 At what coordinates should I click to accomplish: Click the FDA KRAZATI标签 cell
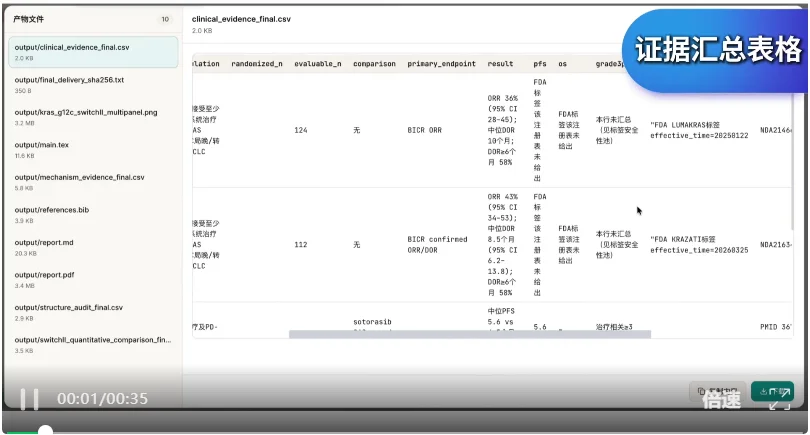pyautogui.click(x=699, y=244)
